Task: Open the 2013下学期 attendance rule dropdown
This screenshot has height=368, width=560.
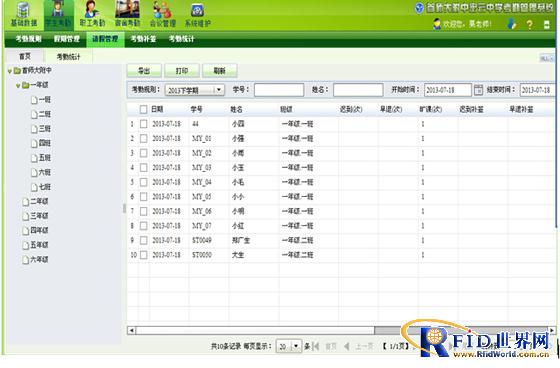Action: pyautogui.click(x=195, y=90)
